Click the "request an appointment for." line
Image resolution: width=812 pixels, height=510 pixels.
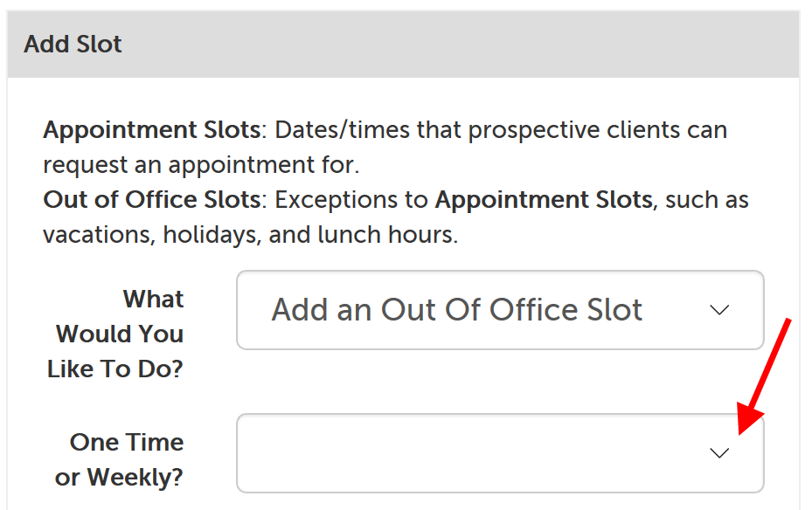(x=201, y=165)
